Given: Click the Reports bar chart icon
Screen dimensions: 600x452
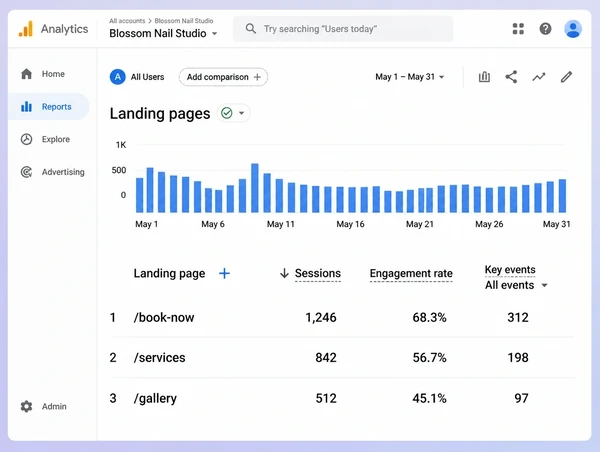Looking at the screenshot, I should [26, 107].
